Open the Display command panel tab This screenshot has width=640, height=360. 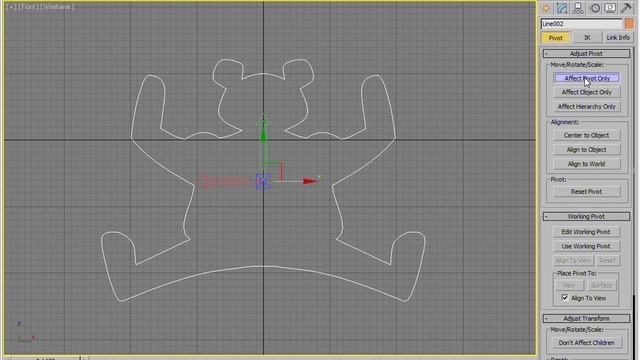pyautogui.click(x=610, y=8)
